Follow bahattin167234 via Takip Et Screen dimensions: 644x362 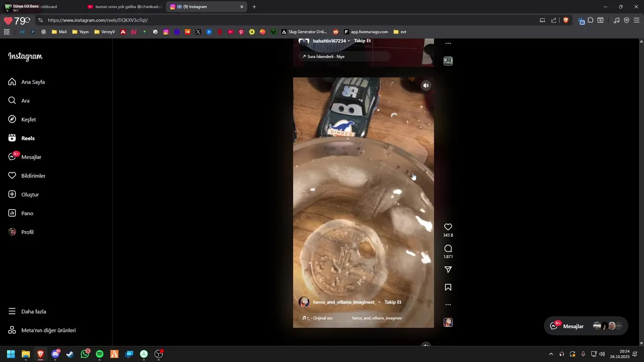(x=362, y=41)
